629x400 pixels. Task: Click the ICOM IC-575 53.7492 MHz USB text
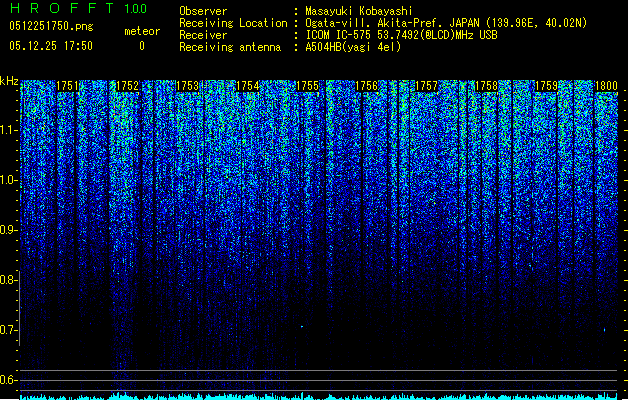click(402, 35)
